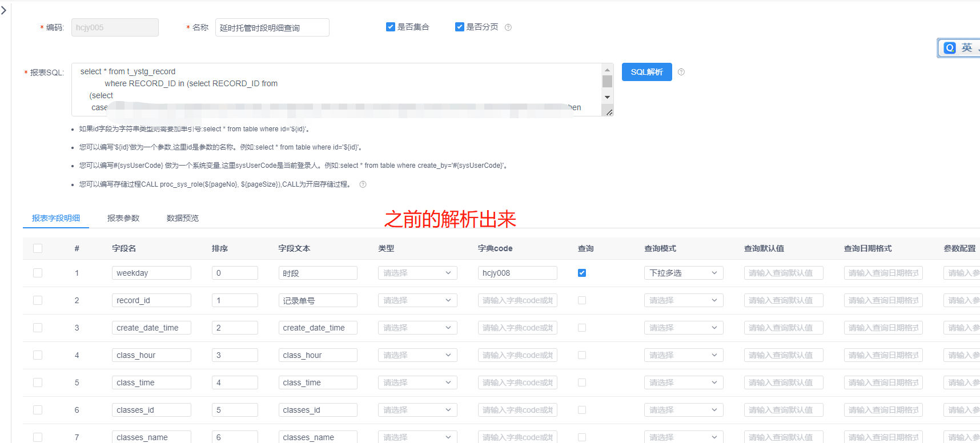Open help icon next to SQL解析 button

(x=681, y=72)
